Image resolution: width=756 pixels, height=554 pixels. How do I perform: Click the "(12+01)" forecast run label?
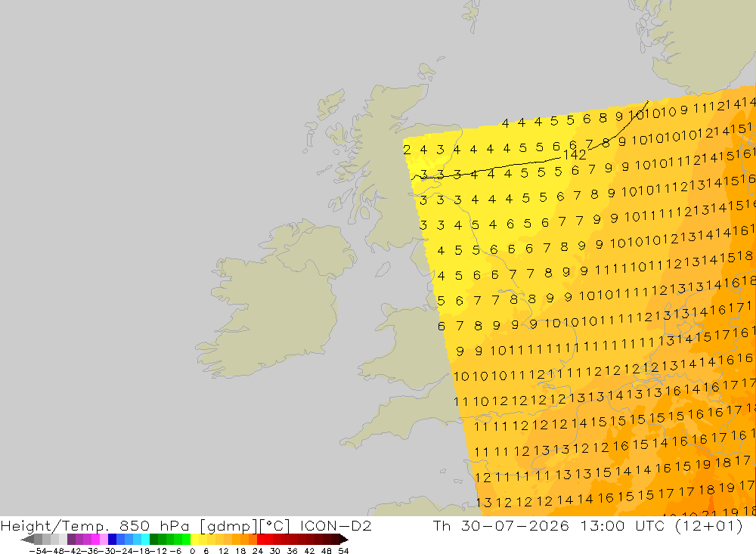tap(709, 526)
